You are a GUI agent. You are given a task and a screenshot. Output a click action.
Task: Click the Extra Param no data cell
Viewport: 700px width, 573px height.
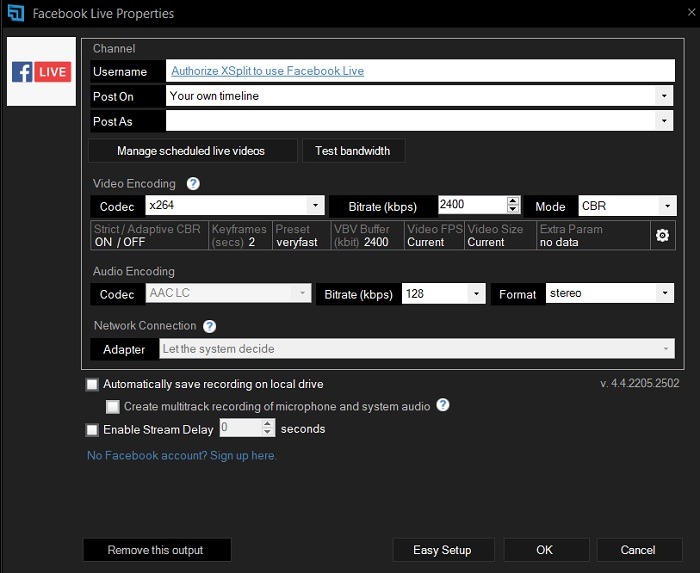click(593, 235)
